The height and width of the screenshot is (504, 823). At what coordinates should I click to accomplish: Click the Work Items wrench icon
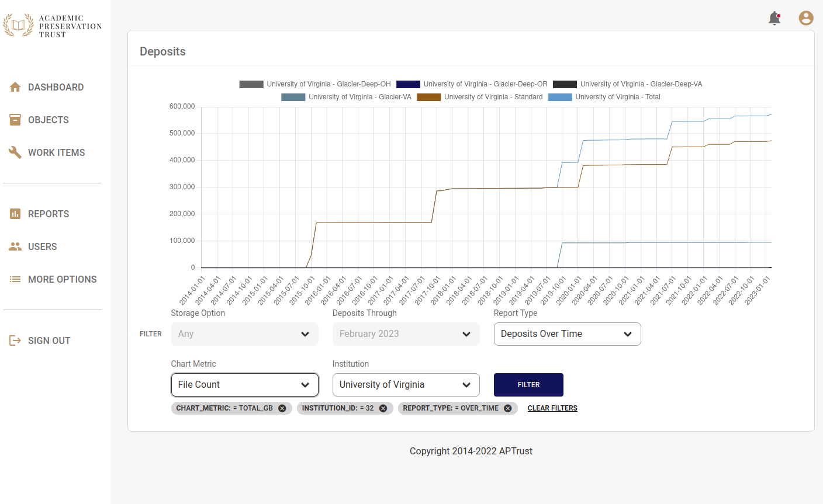pyautogui.click(x=15, y=152)
